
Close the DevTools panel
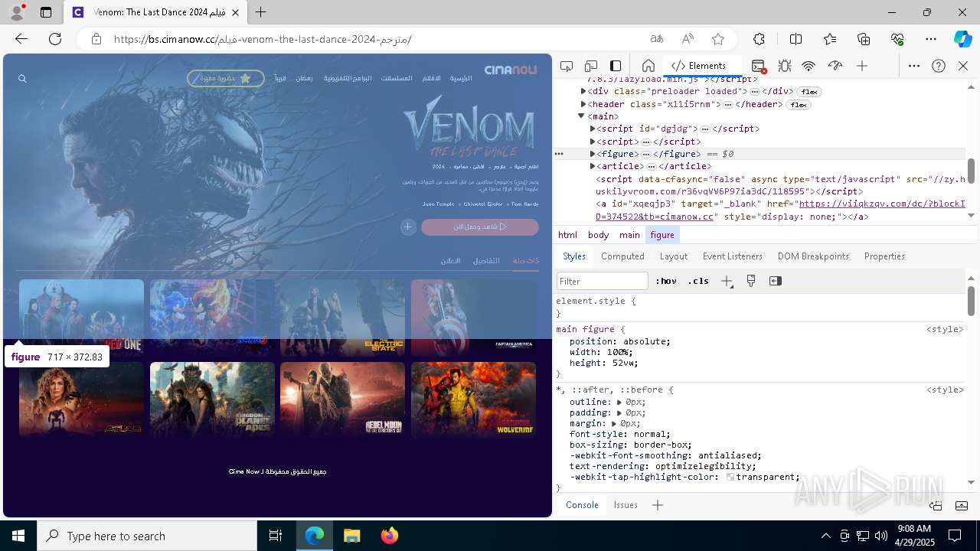pos(963,66)
